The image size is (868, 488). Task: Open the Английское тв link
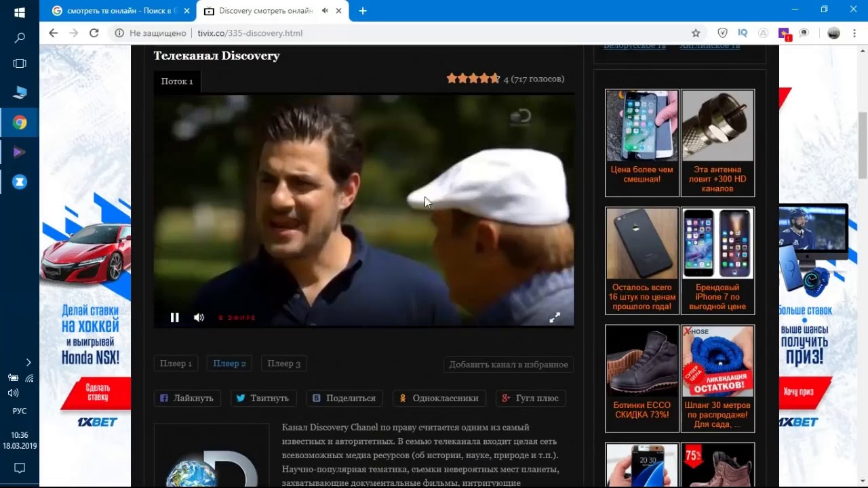coord(709,45)
